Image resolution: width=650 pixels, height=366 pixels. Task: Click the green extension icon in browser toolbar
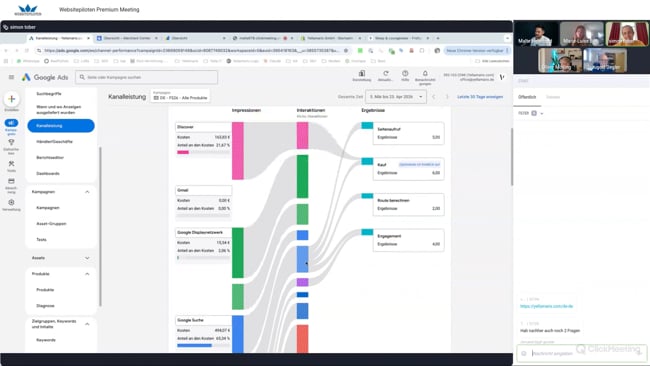click(360, 51)
